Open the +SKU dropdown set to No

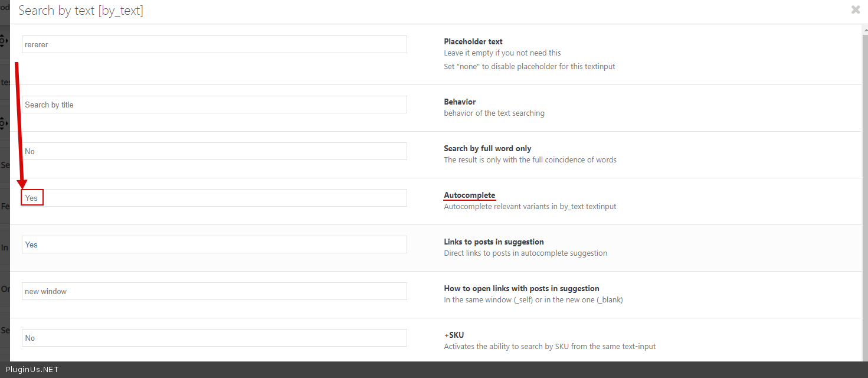point(214,338)
